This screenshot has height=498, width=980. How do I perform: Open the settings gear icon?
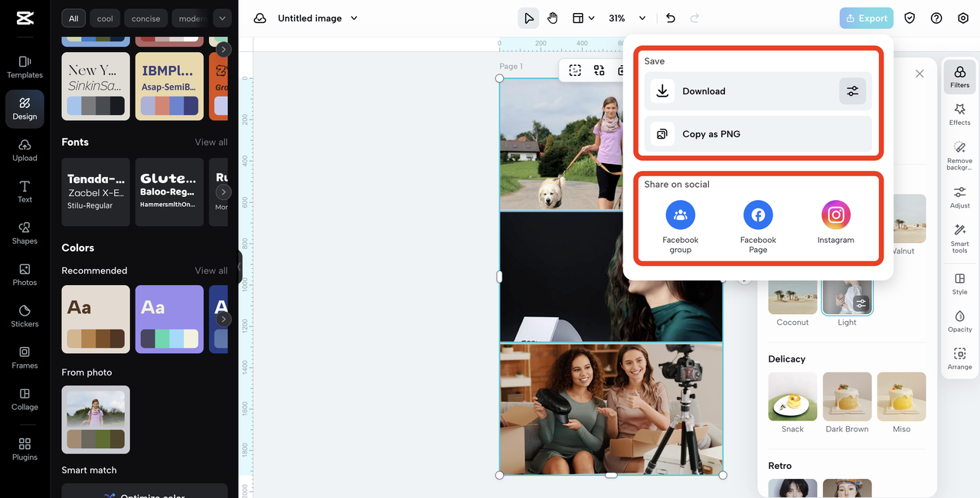963,18
